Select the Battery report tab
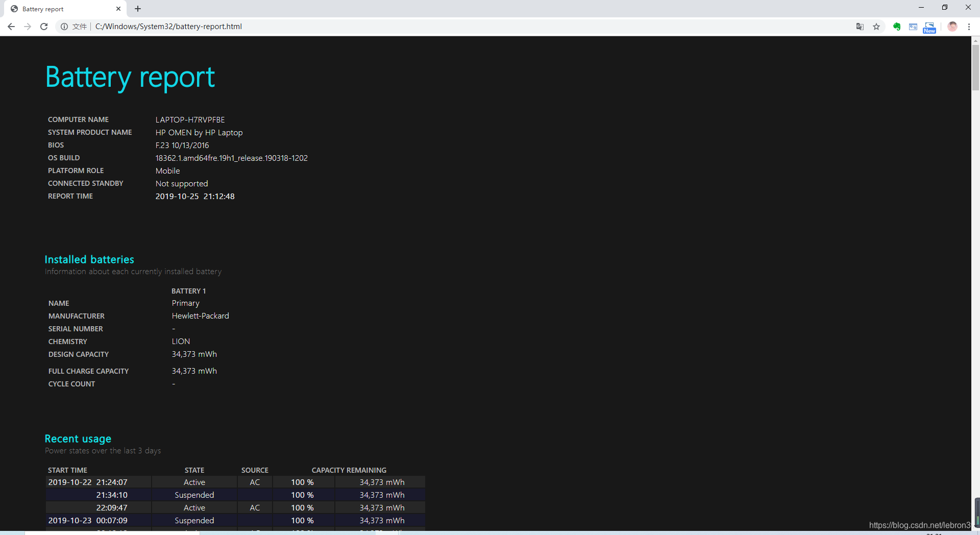 56,9
